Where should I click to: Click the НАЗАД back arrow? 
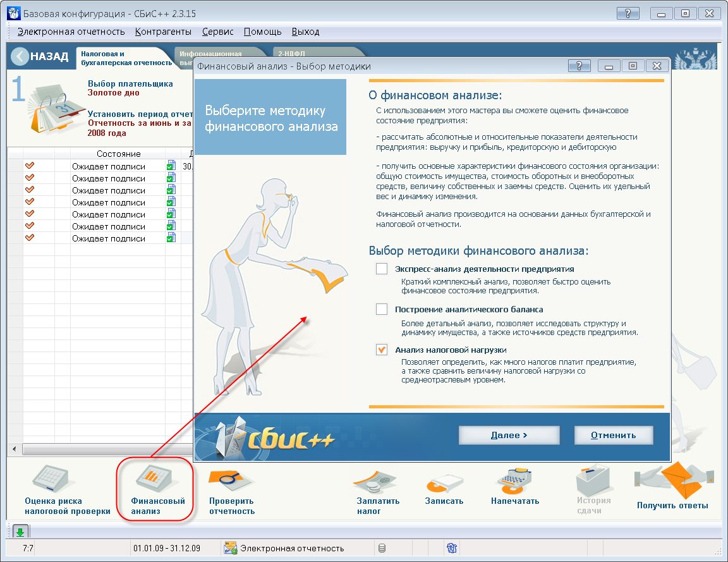[x=20, y=57]
